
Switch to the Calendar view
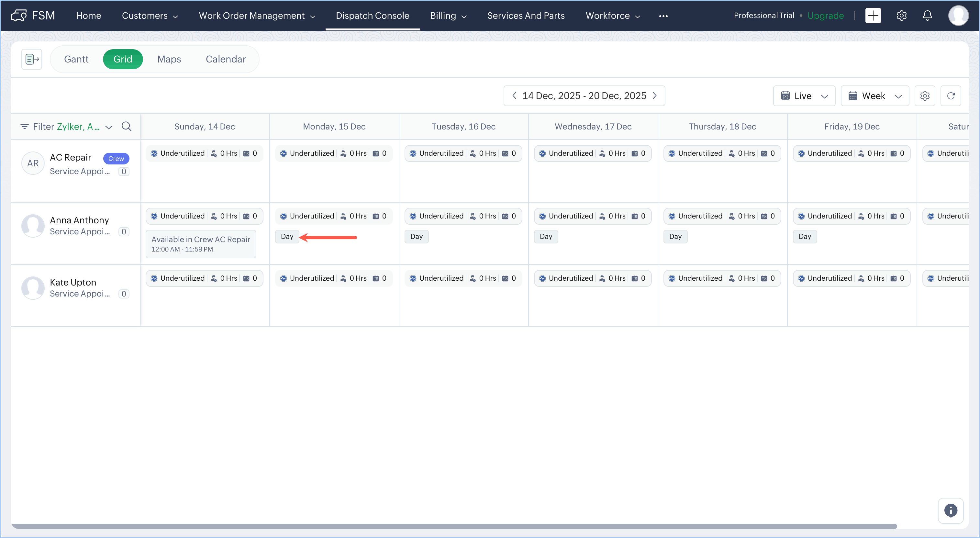(x=226, y=59)
